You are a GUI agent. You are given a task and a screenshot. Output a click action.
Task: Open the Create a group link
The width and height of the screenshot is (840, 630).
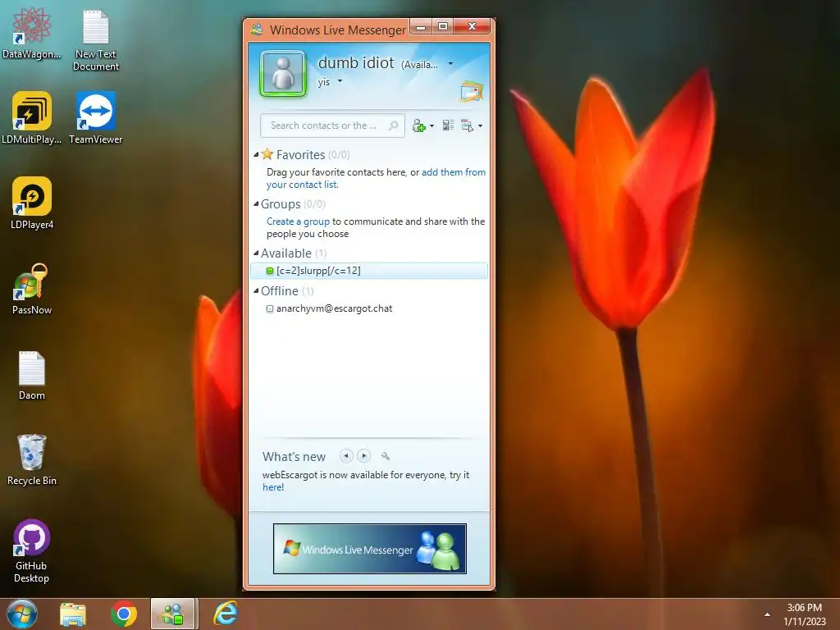[298, 221]
